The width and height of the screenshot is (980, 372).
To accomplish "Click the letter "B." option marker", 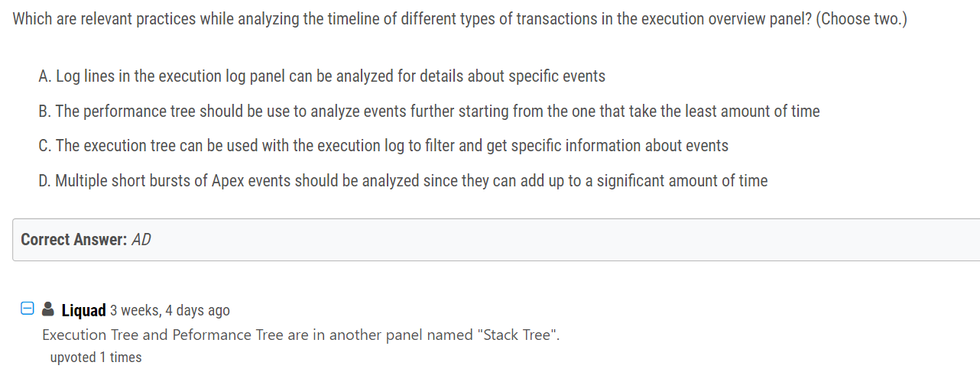I will click(44, 112).
